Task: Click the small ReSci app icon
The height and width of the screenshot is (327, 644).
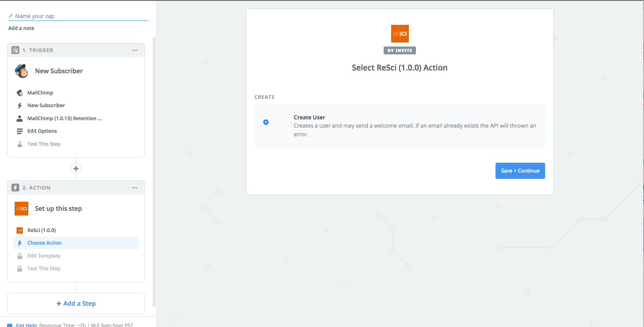Action: click(x=20, y=230)
